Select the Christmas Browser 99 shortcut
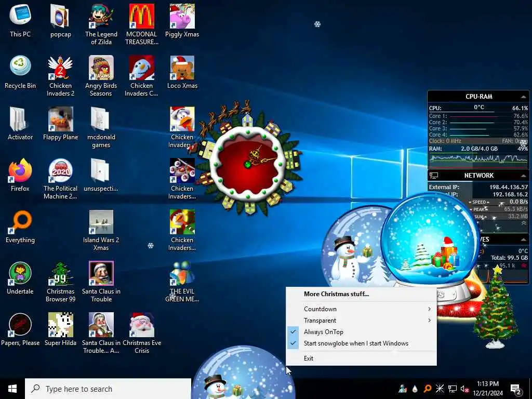The image size is (532, 399). [x=60, y=282]
